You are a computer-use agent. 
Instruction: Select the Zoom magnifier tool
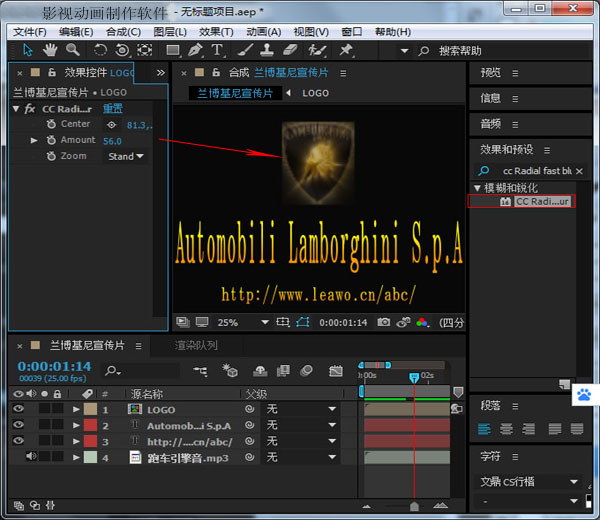pos(73,50)
